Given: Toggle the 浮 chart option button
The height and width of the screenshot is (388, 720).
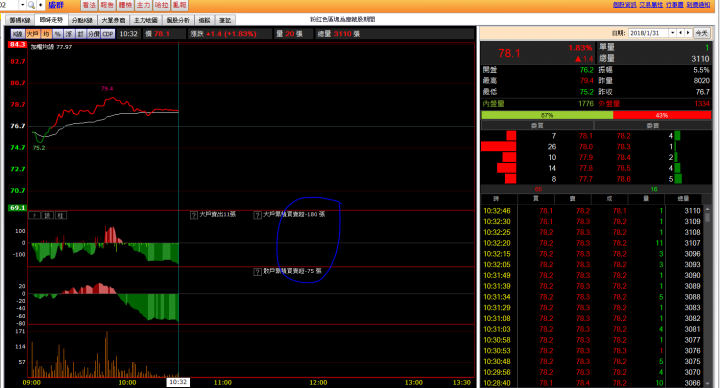Looking at the screenshot, I should [69, 34].
